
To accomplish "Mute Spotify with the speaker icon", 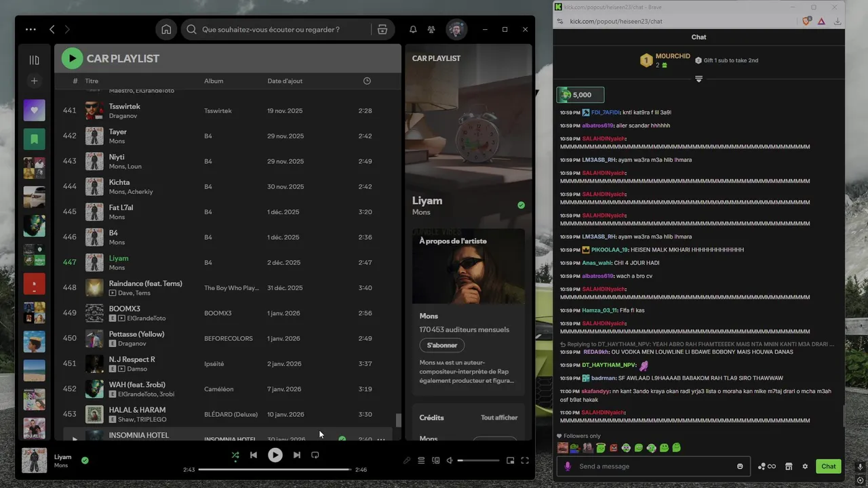I will point(449,461).
